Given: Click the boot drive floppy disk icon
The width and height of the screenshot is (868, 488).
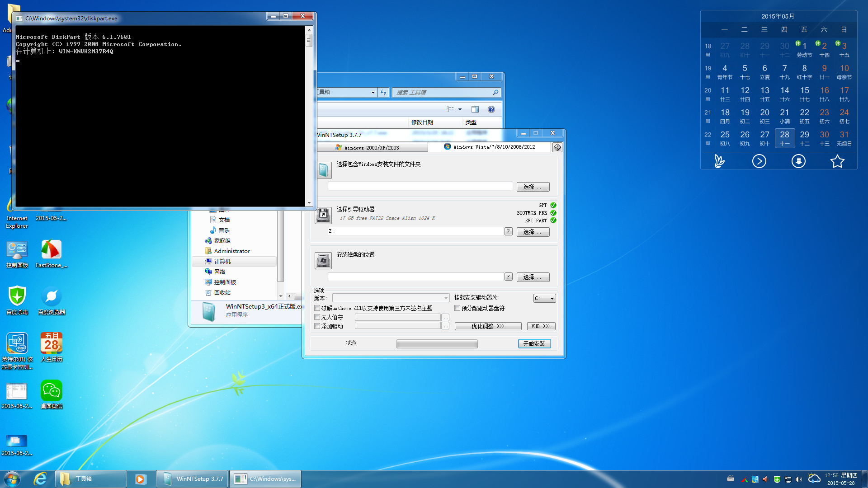Looking at the screenshot, I should click(x=323, y=215).
